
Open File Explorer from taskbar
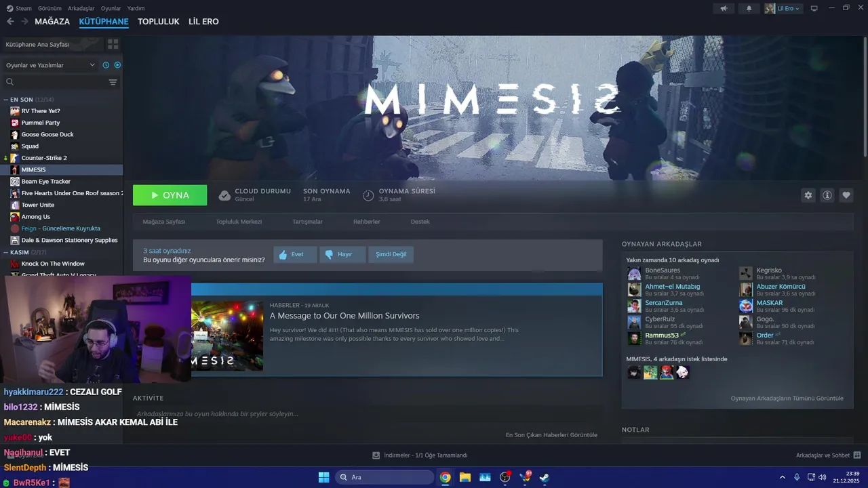465,477
